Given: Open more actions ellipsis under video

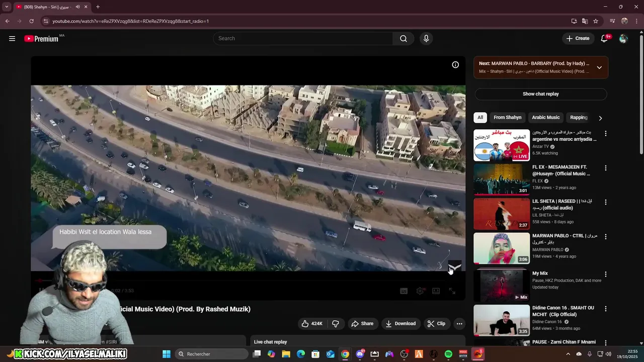Looking at the screenshot, I should (459, 324).
